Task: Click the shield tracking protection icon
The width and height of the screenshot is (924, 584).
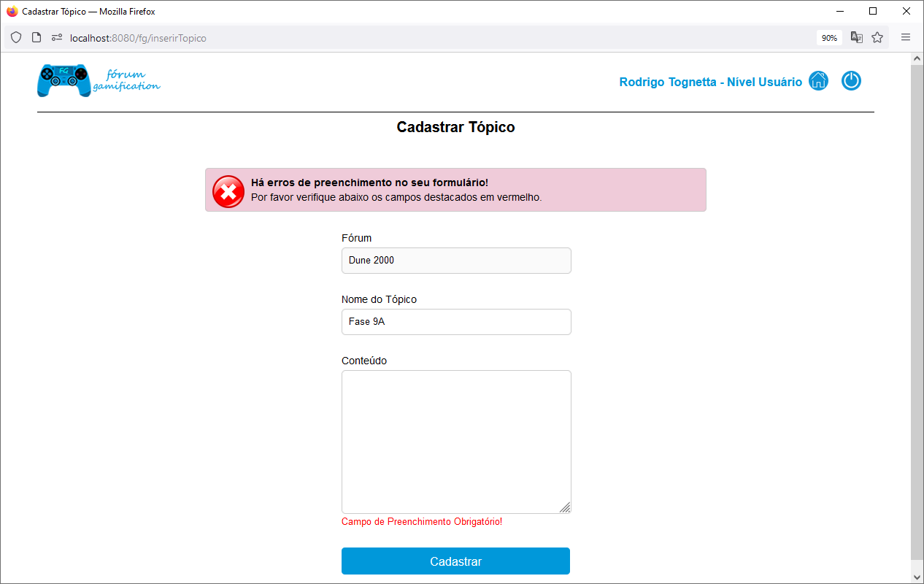Action: click(x=16, y=37)
